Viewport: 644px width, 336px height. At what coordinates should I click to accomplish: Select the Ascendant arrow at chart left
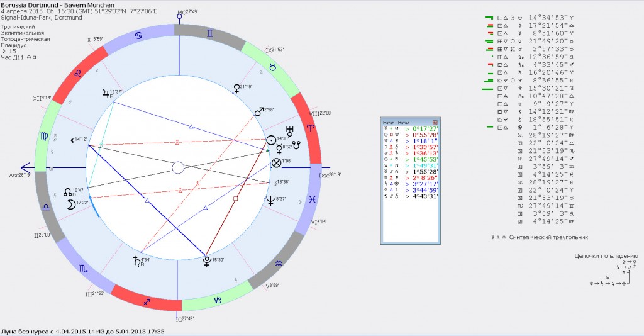(26, 167)
